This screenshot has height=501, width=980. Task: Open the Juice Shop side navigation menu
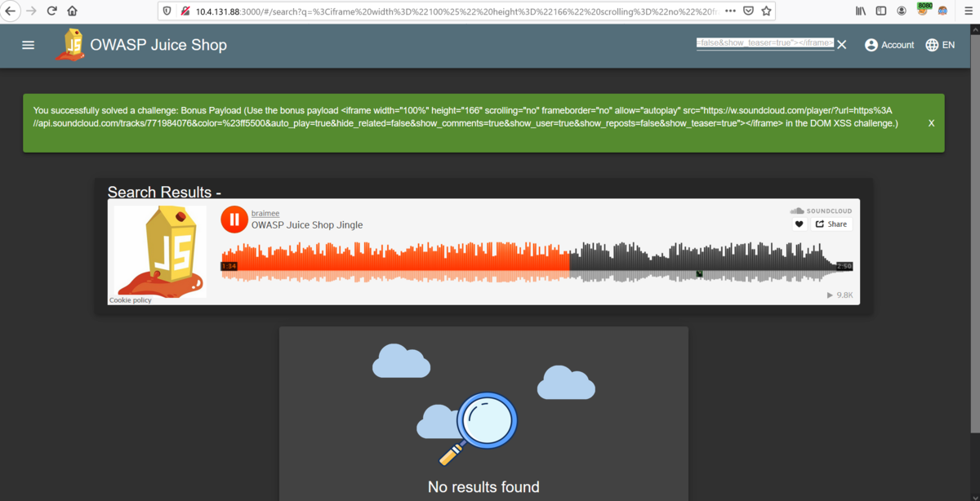(29, 45)
